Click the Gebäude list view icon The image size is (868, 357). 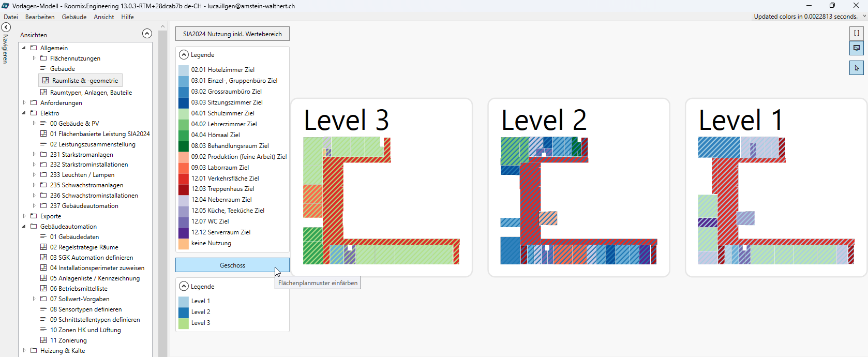click(43, 69)
